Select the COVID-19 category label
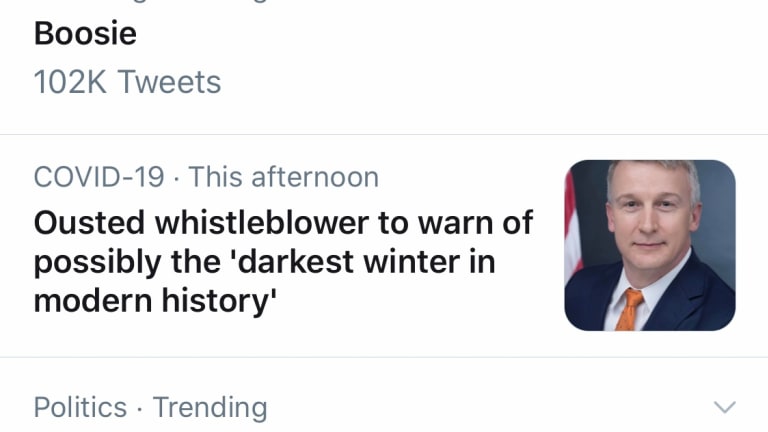 point(99,177)
